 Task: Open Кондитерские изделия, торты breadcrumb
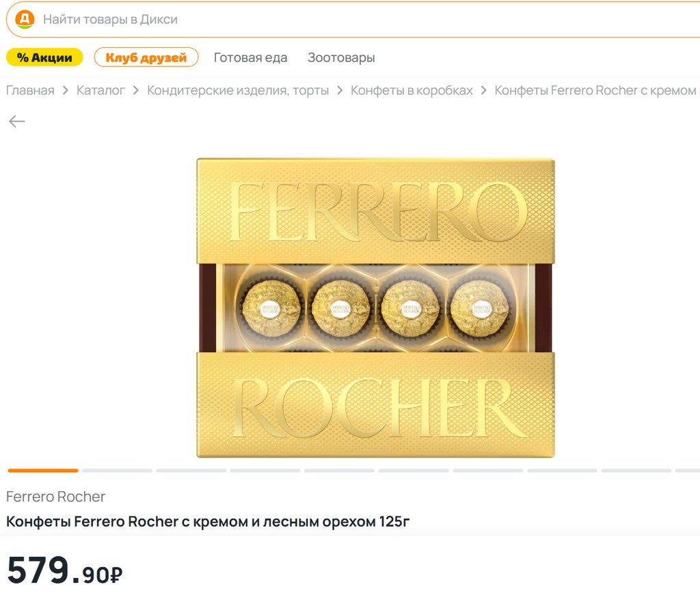238,91
